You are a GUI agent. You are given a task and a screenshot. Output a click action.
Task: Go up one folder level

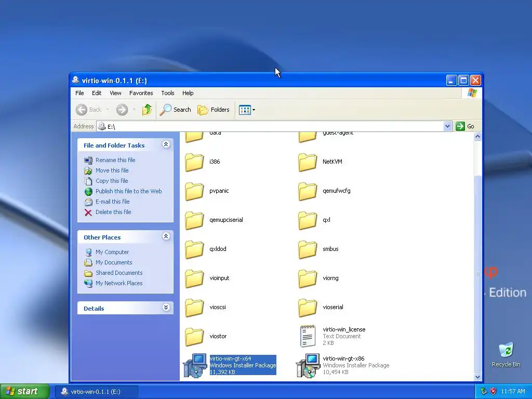[x=147, y=110]
